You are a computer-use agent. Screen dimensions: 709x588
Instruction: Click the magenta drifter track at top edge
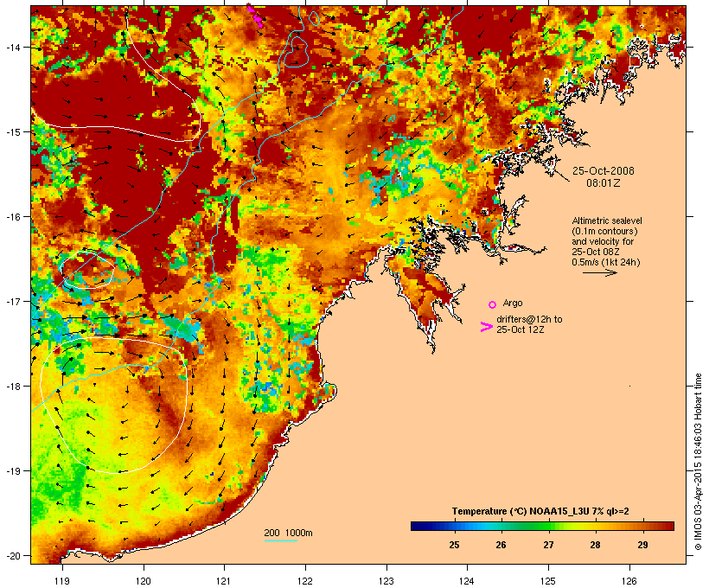point(255,16)
